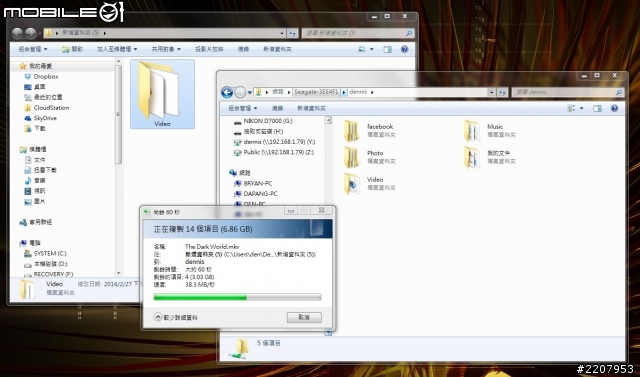640x377 pixels.
Task: Click the search dennis field
Action: coord(568,92)
